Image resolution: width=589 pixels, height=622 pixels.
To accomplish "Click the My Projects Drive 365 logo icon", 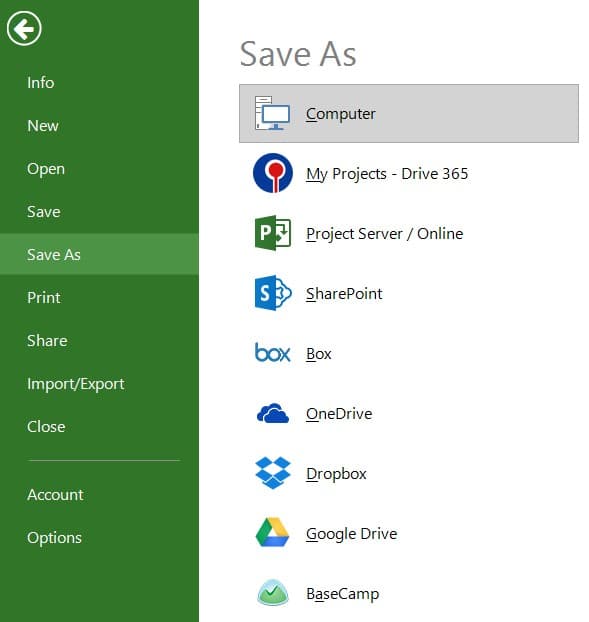I will pyautogui.click(x=273, y=173).
